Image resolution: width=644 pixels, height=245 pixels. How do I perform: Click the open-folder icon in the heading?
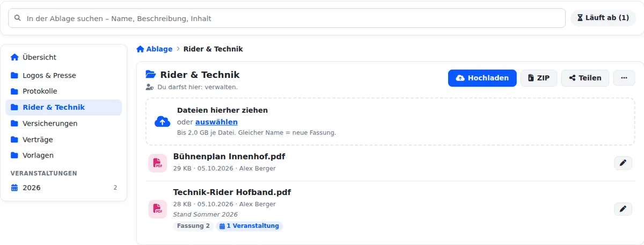pos(151,75)
